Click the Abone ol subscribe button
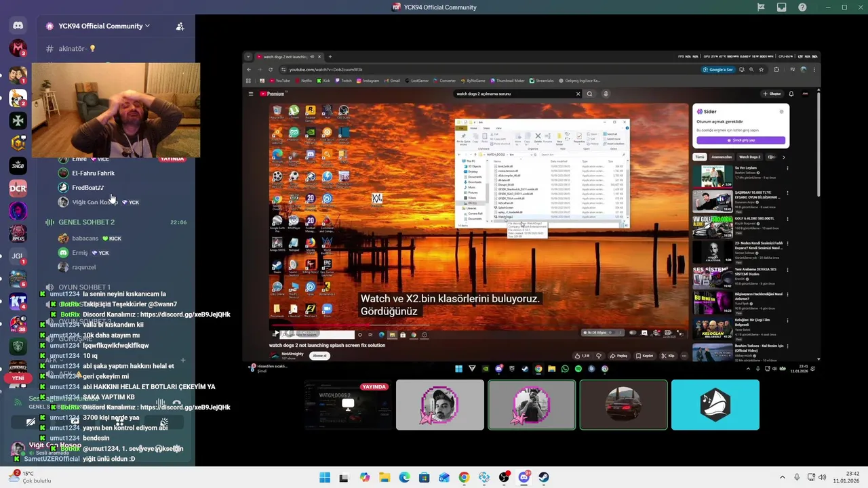868x488 pixels. (x=319, y=356)
